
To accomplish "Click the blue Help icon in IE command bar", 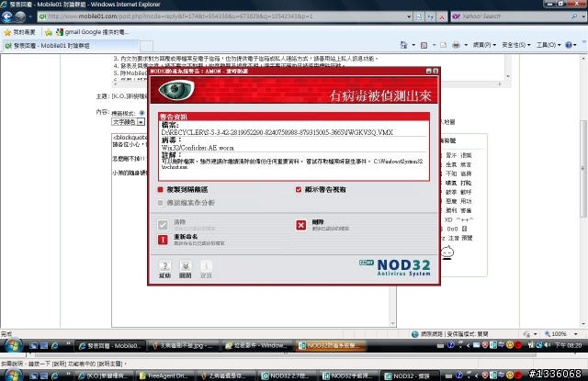I will [569, 45].
